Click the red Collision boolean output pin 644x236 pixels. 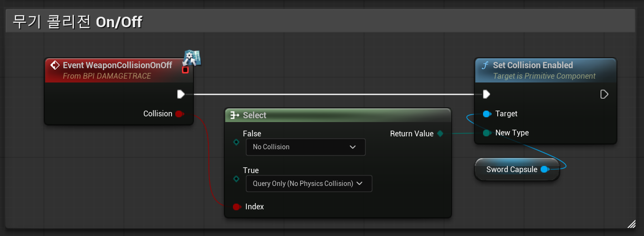(179, 113)
